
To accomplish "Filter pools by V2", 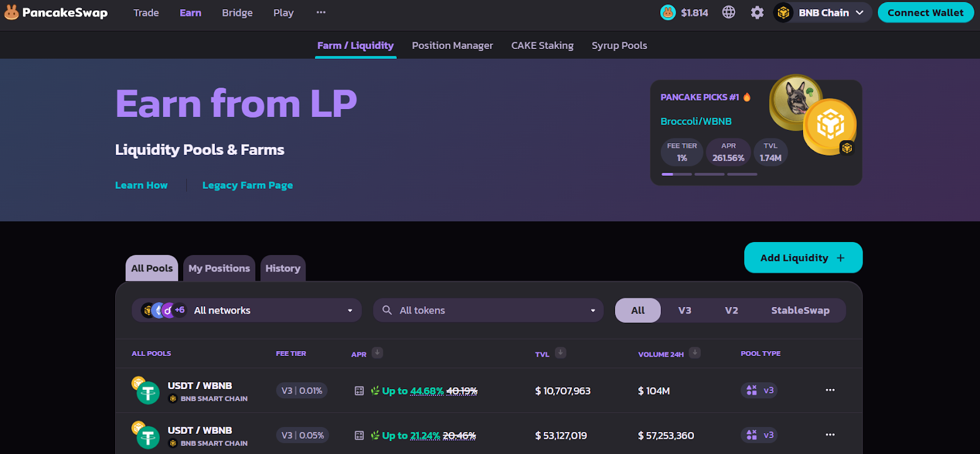I will pyautogui.click(x=731, y=310).
